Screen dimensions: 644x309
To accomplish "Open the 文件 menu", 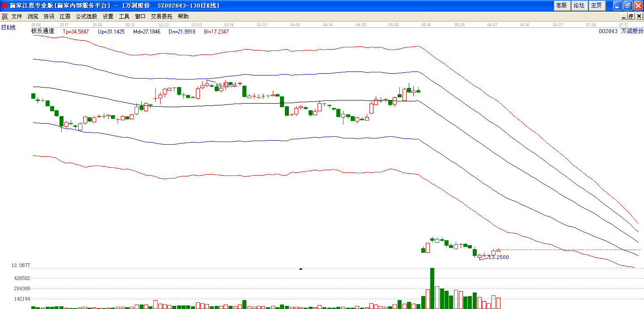I will coord(17,17).
